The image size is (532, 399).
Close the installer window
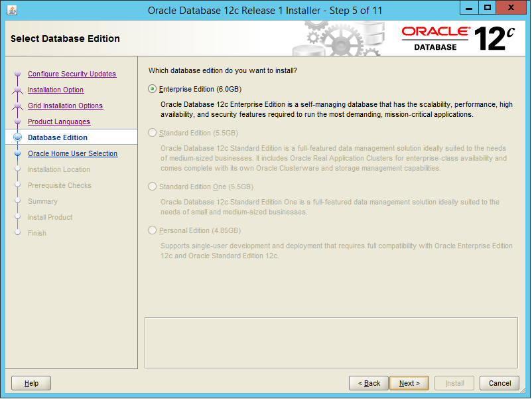tap(511, 8)
